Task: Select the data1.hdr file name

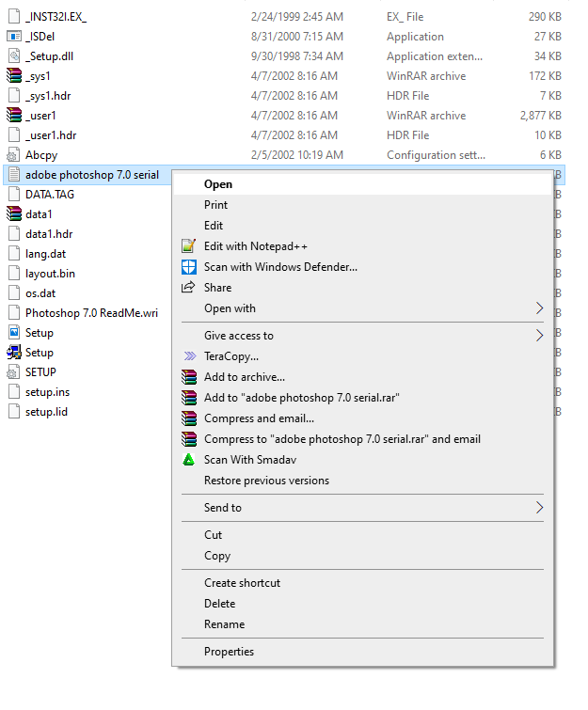Action: tap(49, 233)
